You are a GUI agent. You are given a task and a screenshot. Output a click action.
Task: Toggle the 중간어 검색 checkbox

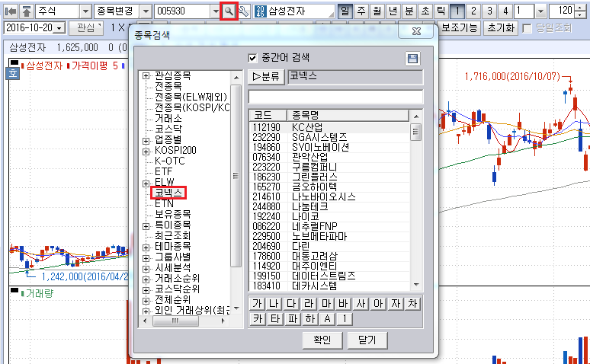pos(254,58)
